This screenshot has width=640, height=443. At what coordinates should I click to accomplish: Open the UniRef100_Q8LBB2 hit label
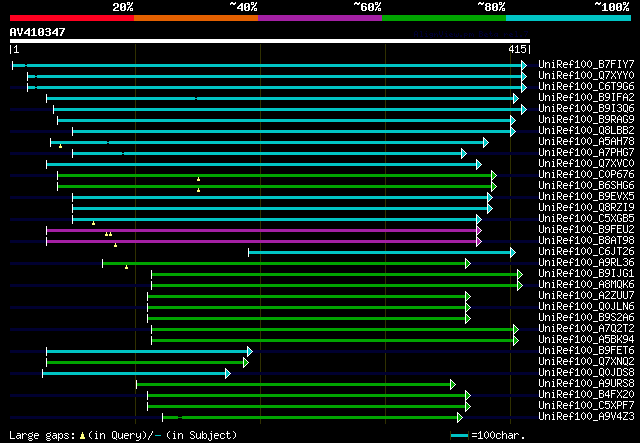pyautogui.click(x=586, y=131)
